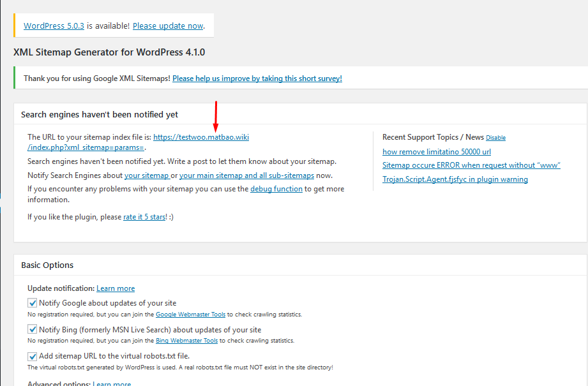
Task: Toggle Notify Bing about updates checkbox
Action: click(x=33, y=329)
